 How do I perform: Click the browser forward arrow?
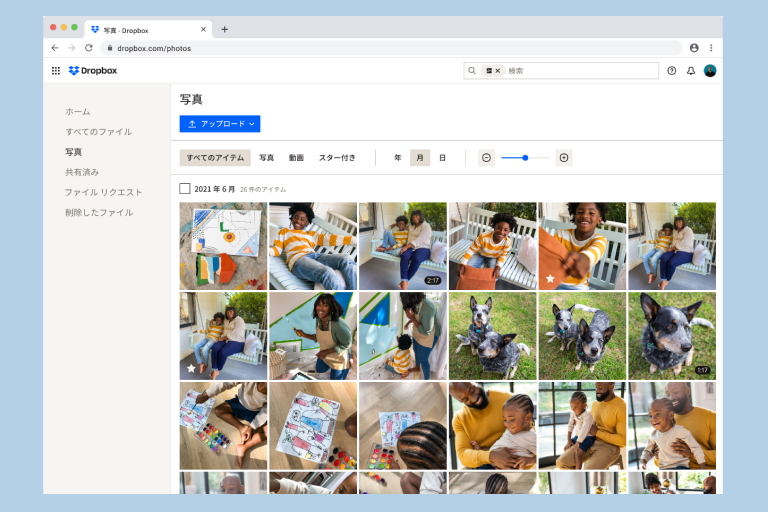click(x=72, y=48)
